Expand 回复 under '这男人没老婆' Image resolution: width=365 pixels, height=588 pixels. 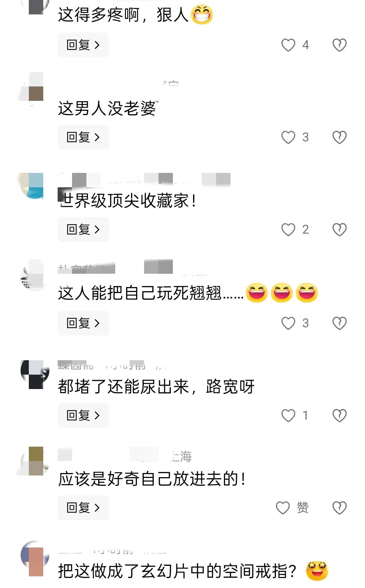[83, 137]
